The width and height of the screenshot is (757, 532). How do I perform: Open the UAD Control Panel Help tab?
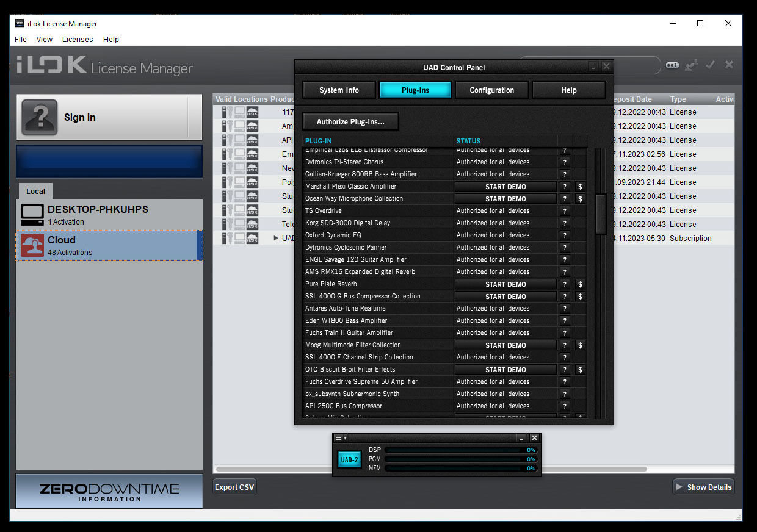(x=569, y=90)
